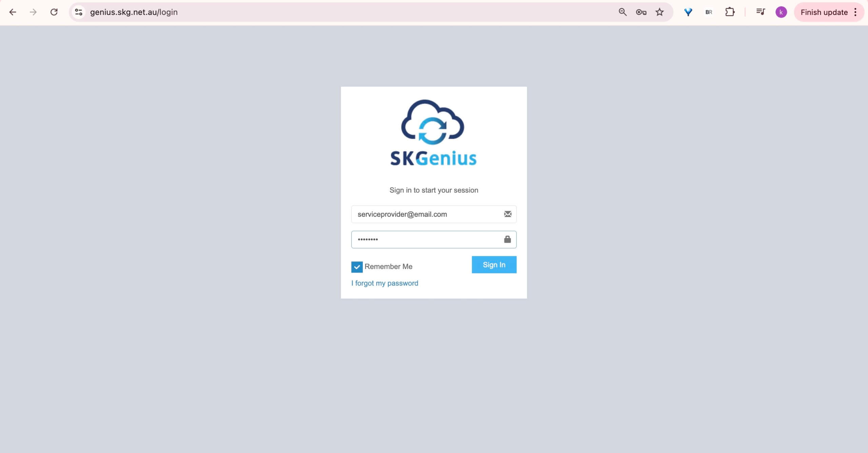Click the BR extension icon
Screen dimensions: 868x453
coord(709,12)
